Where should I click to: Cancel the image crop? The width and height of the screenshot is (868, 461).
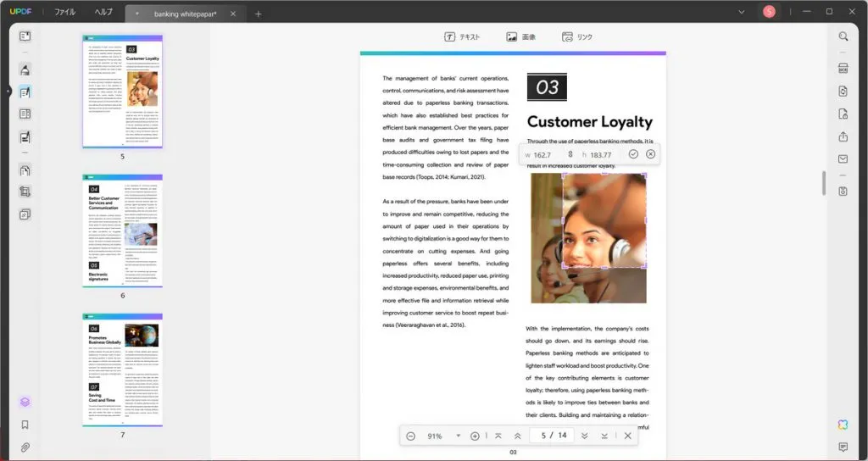coord(651,154)
